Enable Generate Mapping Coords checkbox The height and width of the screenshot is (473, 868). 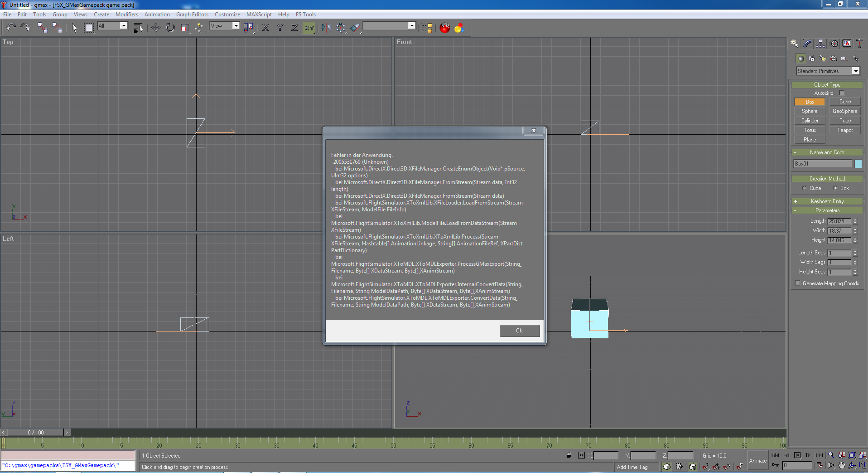[x=798, y=283]
